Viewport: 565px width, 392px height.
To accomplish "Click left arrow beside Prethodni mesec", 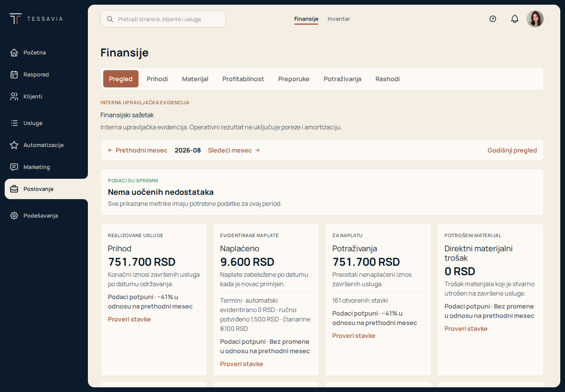I will pos(110,150).
